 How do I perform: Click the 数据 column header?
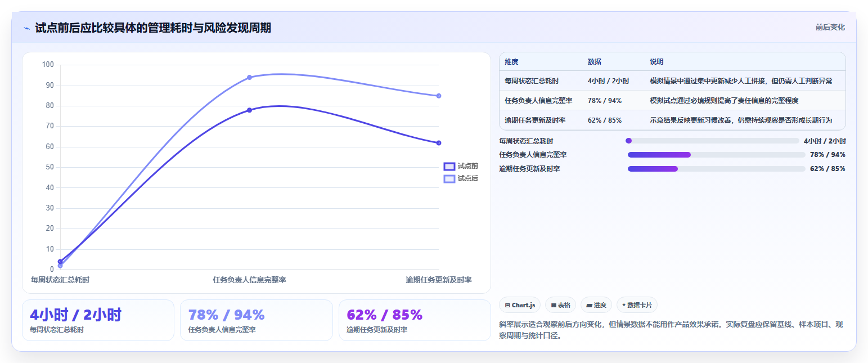pyautogui.click(x=595, y=62)
